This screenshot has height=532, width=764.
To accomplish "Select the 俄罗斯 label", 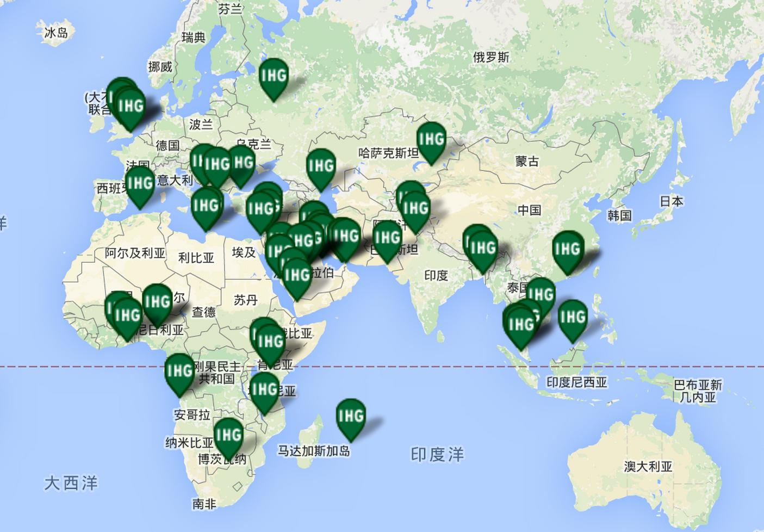I will 491,57.
